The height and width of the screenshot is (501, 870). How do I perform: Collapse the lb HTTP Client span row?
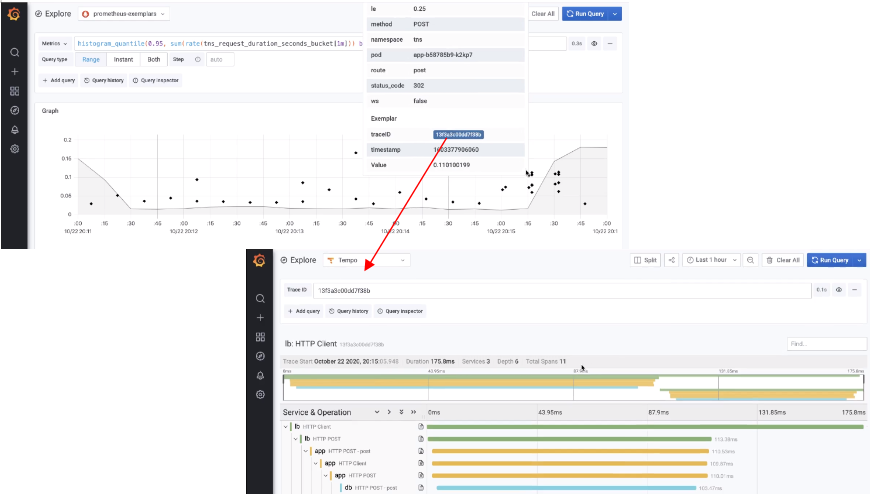click(x=286, y=427)
